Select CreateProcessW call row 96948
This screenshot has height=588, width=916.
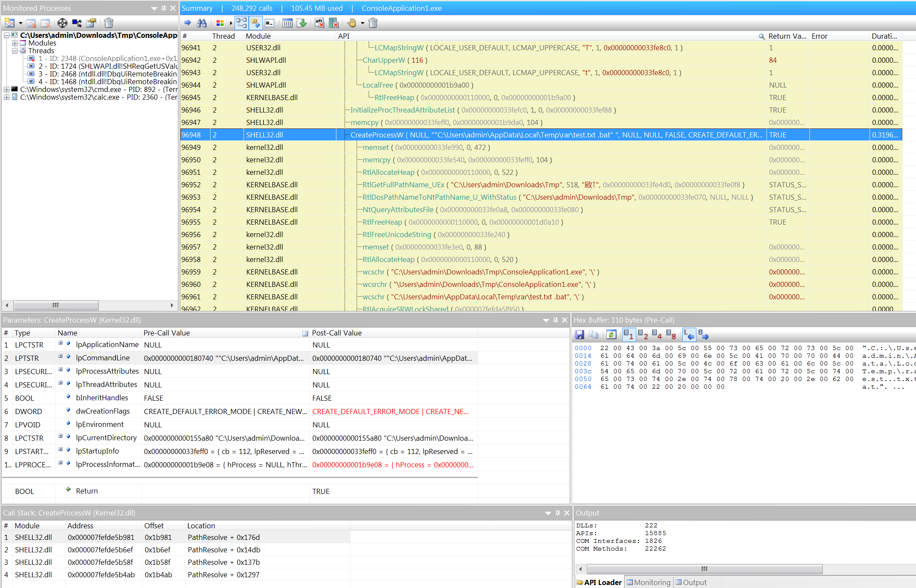pyautogui.click(x=473, y=135)
